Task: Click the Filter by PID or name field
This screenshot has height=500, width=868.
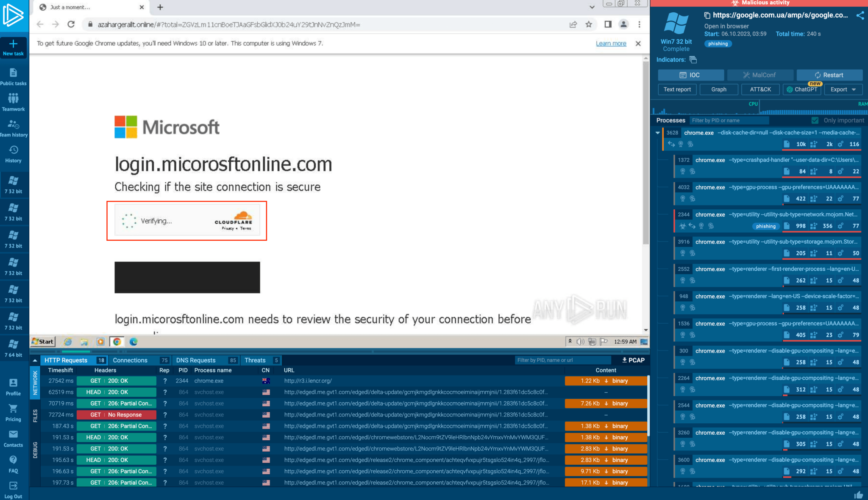Action: tap(729, 120)
